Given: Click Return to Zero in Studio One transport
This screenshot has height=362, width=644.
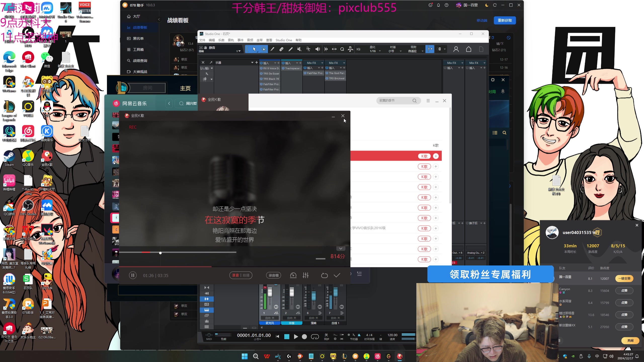Looking at the screenshot, I should pyautogui.click(x=277, y=337).
